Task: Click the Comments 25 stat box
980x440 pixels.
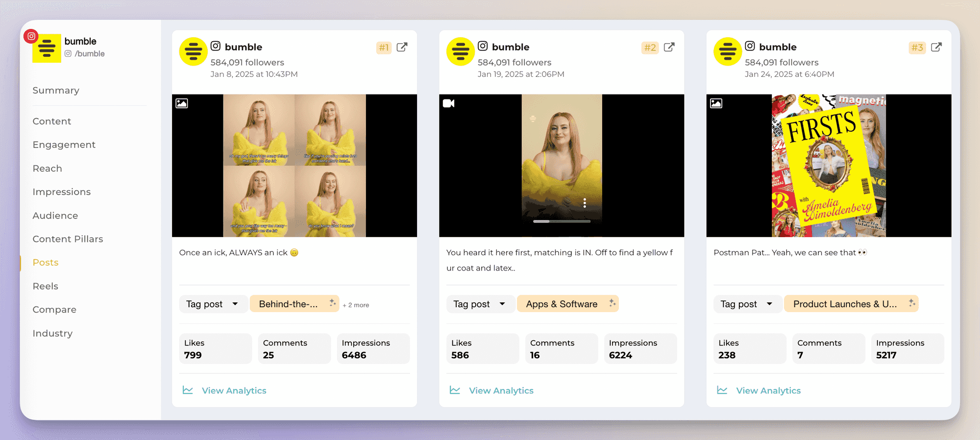Action: click(x=294, y=348)
